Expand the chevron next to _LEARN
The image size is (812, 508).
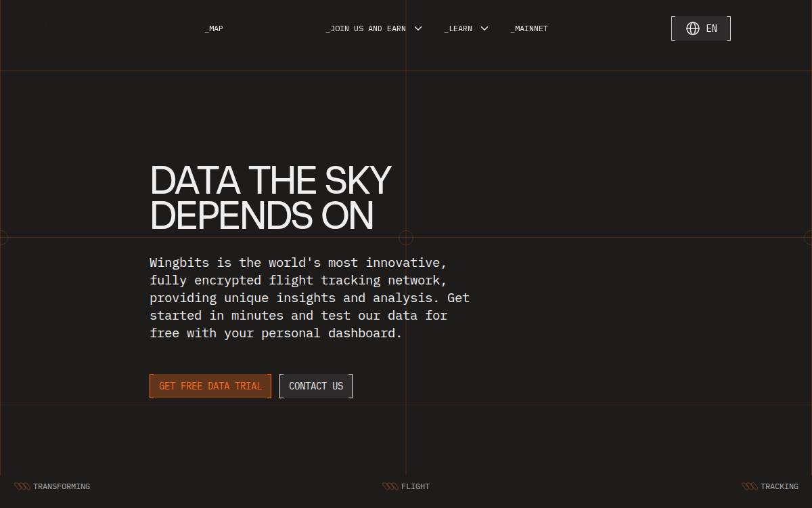coord(484,28)
